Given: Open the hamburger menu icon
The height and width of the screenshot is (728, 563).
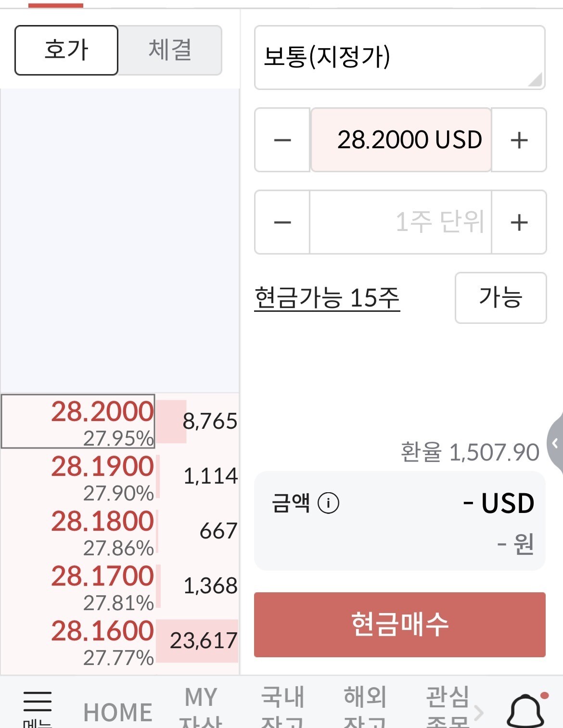Looking at the screenshot, I should click(37, 702).
